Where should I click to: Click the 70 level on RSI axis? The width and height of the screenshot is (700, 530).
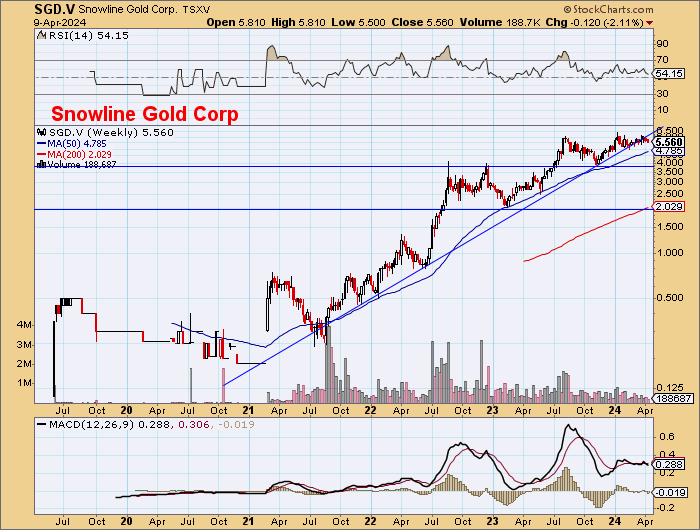tap(662, 60)
